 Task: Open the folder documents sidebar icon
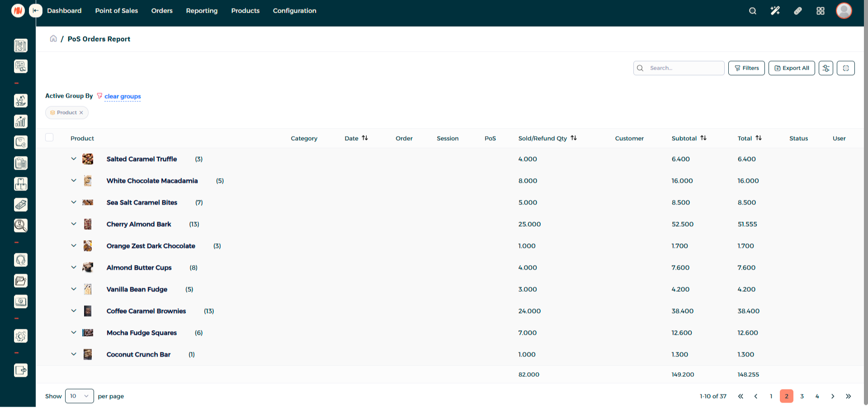[x=20, y=280]
